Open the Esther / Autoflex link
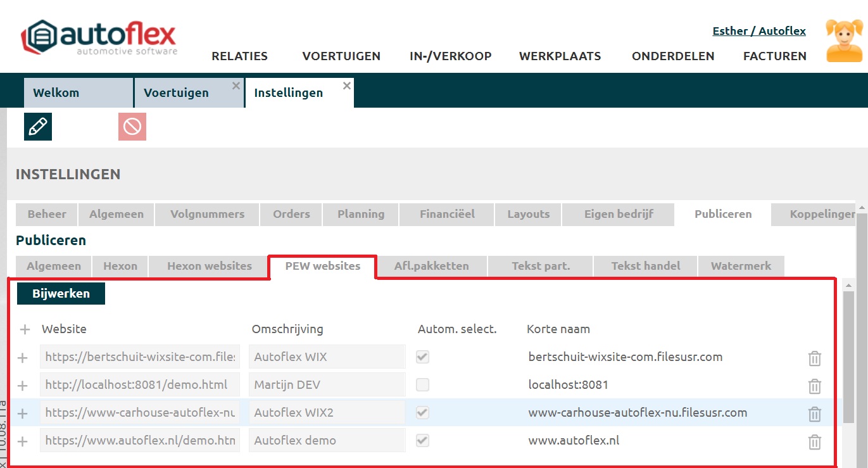Screen dimensions: 868x468 tap(758, 31)
